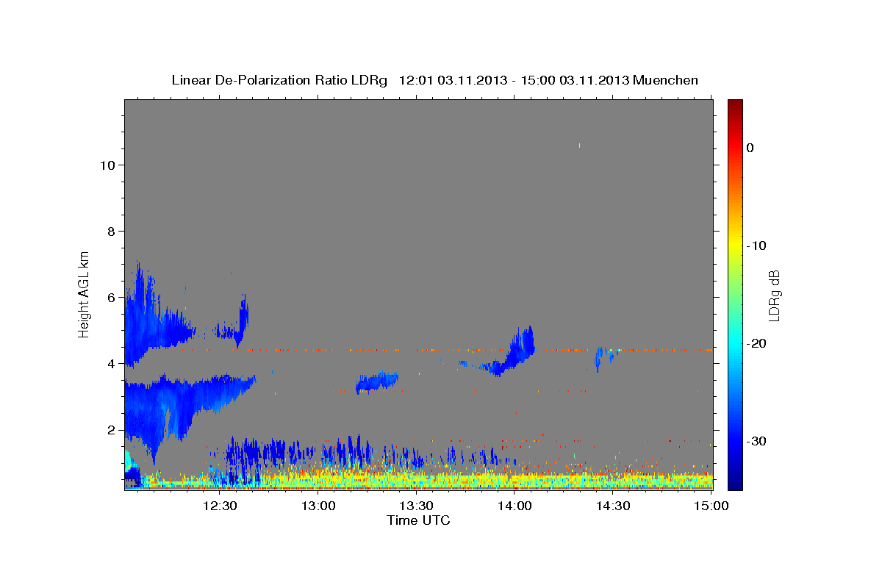
Task: Click the colorbar label '-10'
Action: coord(757,245)
